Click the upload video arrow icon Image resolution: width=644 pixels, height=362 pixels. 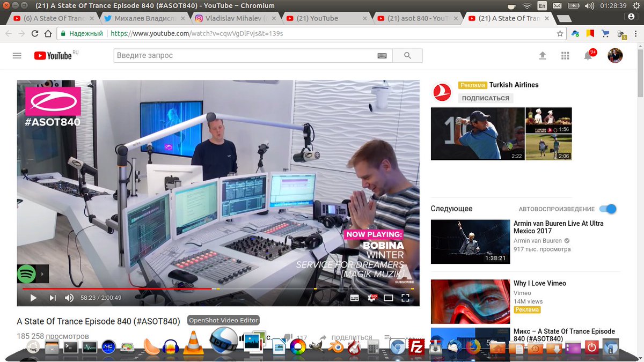tap(543, 56)
